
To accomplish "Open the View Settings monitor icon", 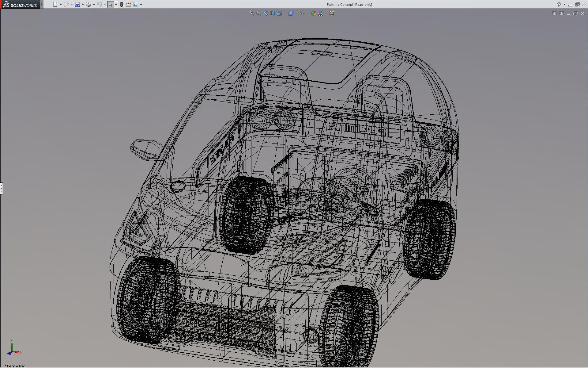I will point(332,13).
